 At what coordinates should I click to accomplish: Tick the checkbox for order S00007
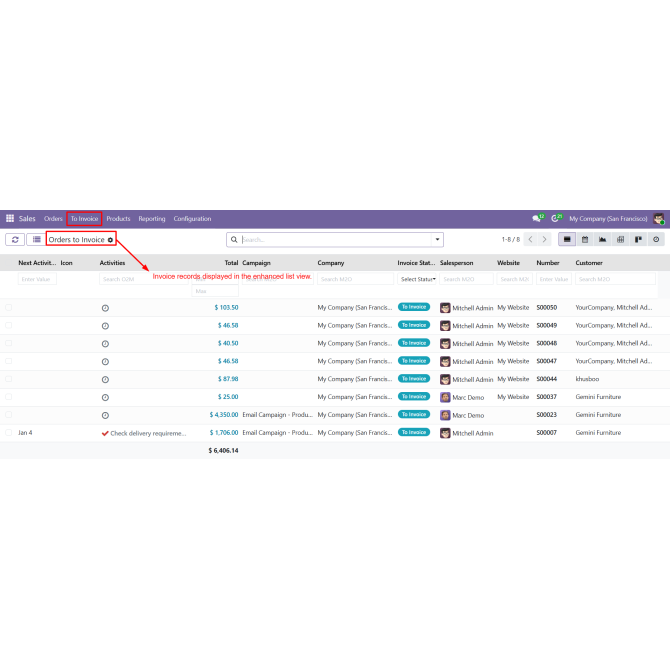pos(9,432)
